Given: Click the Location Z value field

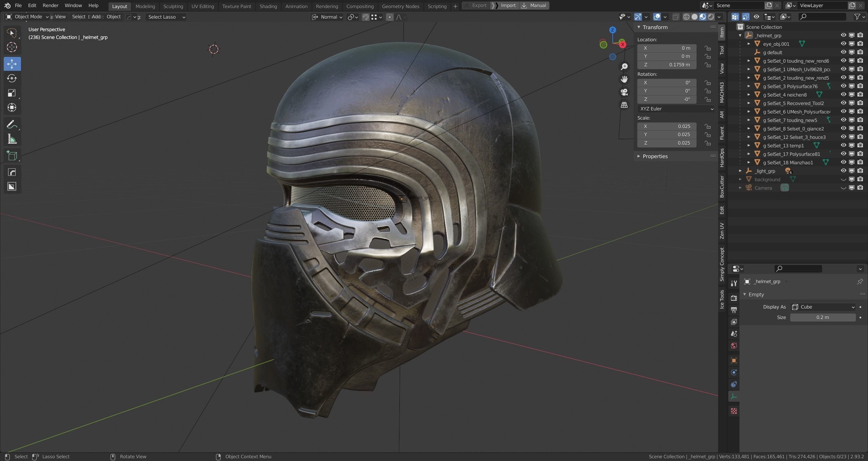Looking at the screenshot, I should coord(667,65).
